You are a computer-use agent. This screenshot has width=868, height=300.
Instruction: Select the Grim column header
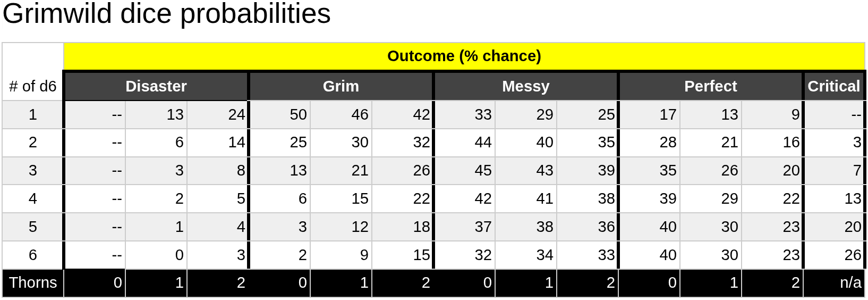[x=341, y=86]
